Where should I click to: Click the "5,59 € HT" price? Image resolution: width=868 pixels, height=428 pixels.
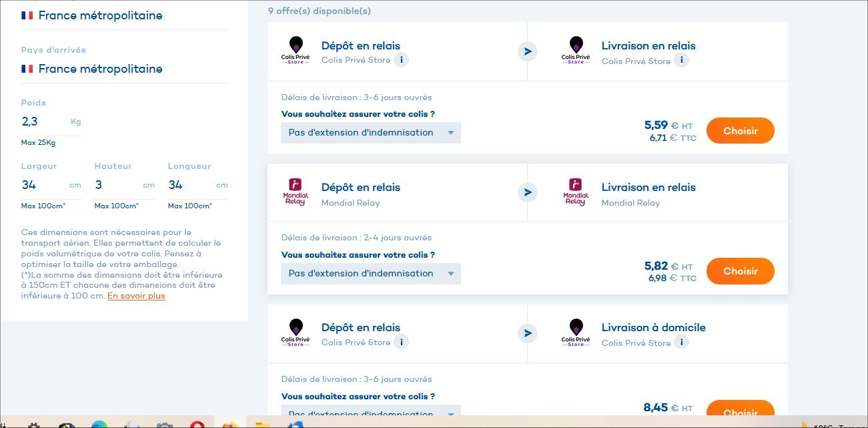tap(669, 125)
